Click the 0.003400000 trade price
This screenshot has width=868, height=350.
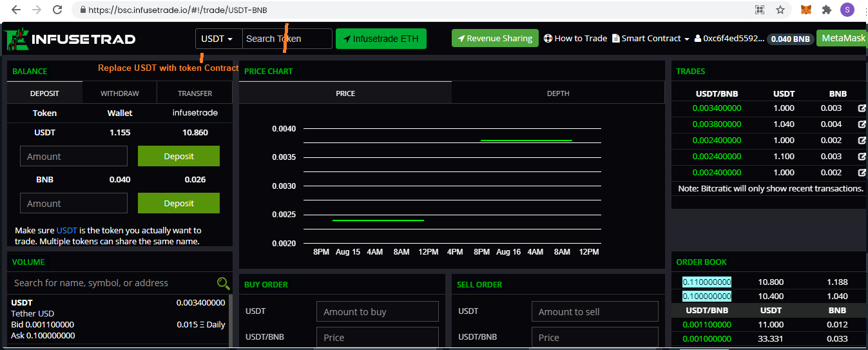coord(717,108)
